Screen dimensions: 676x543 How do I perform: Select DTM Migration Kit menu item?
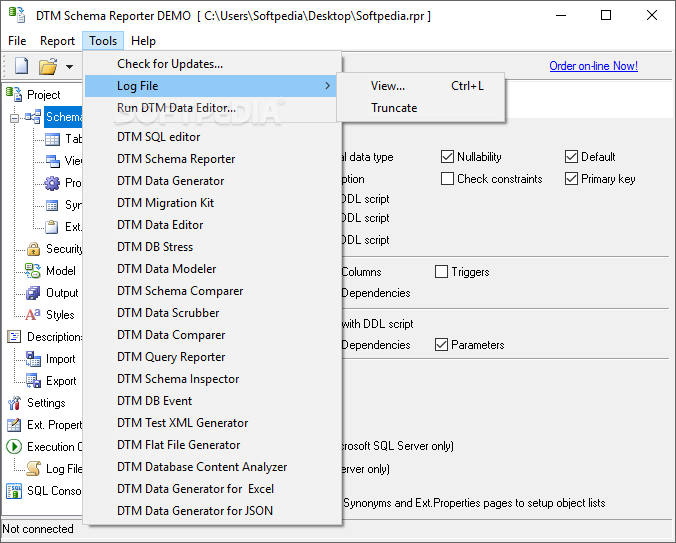(210, 203)
